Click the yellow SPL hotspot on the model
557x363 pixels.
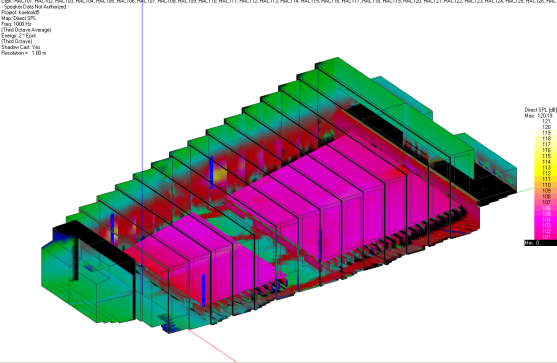click(220, 174)
